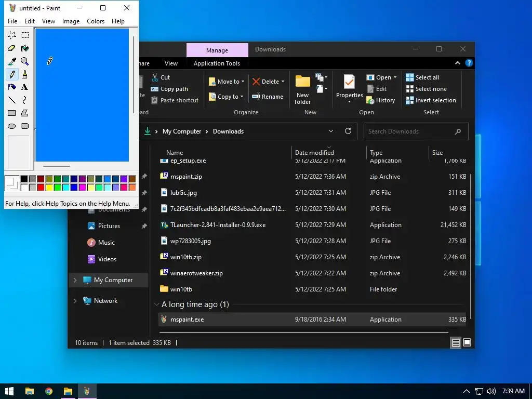This screenshot has width=532, height=399.
Task: Click Paste shortcut in the ribbon
Action: tap(175, 100)
